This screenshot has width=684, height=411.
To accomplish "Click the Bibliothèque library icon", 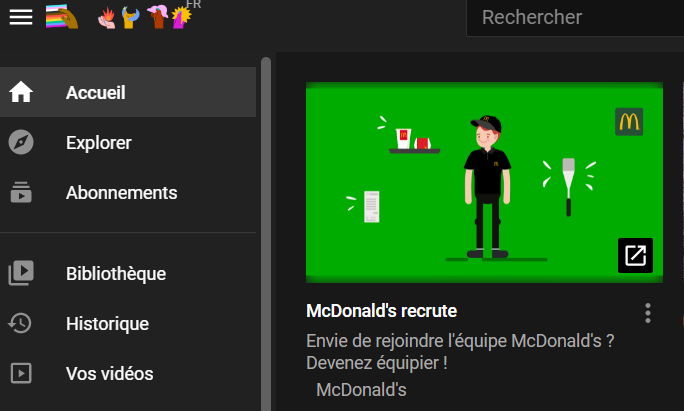I will [x=21, y=273].
